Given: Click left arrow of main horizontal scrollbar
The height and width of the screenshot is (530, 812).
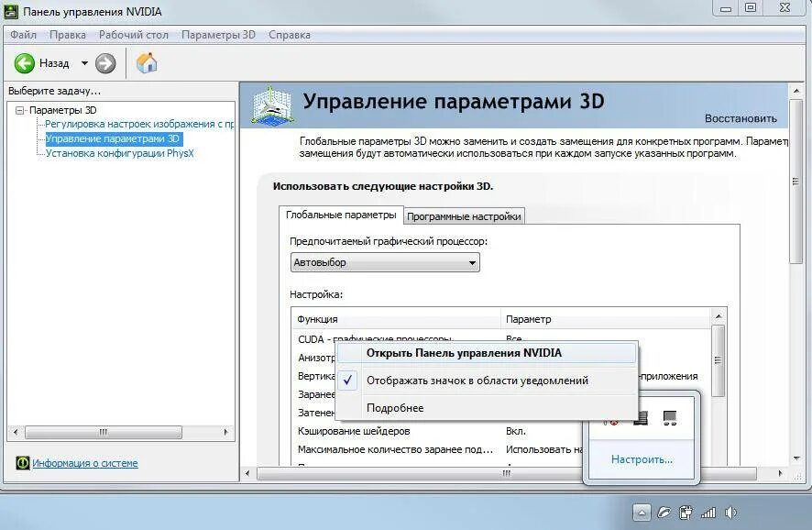Looking at the screenshot, I should [x=247, y=472].
